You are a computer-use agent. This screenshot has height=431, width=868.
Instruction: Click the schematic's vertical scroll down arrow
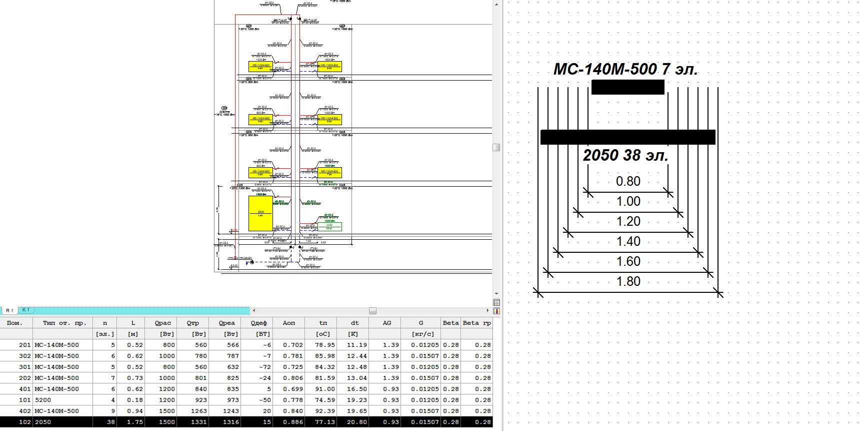[x=496, y=294]
